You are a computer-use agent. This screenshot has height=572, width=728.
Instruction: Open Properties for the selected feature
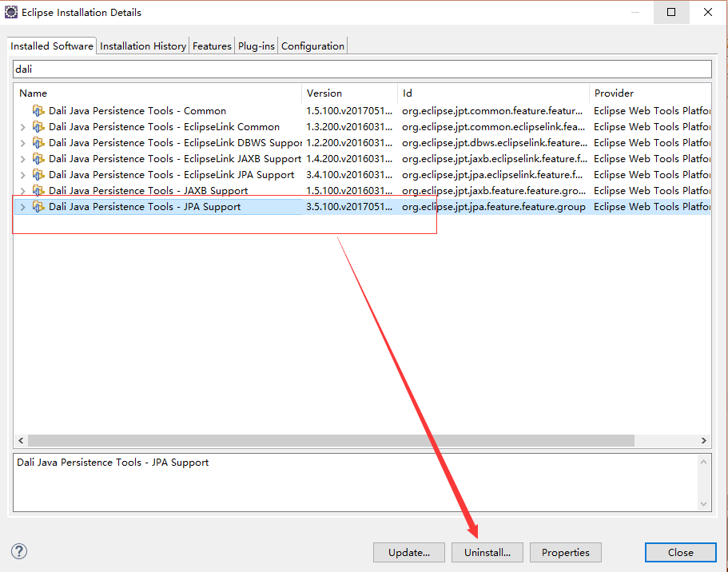[x=566, y=553]
